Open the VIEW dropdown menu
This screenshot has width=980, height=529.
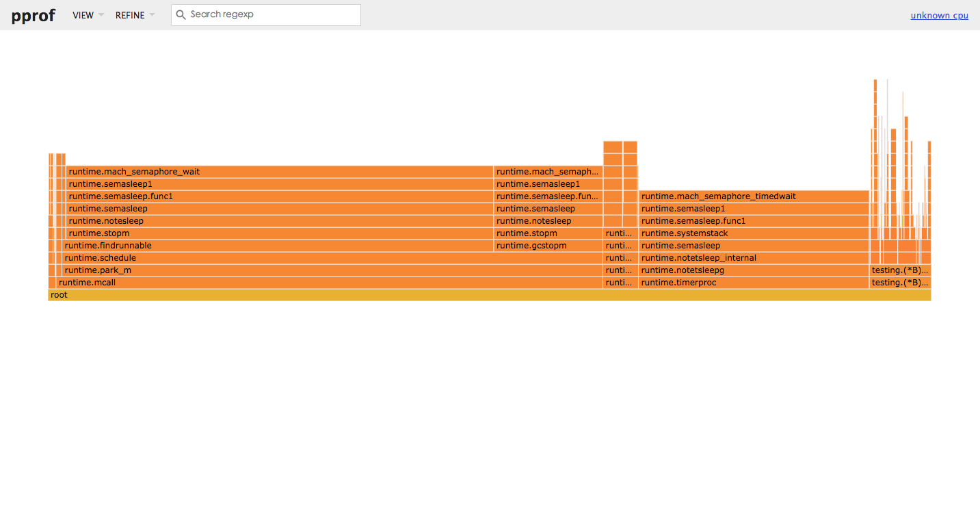[x=88, y=15]
